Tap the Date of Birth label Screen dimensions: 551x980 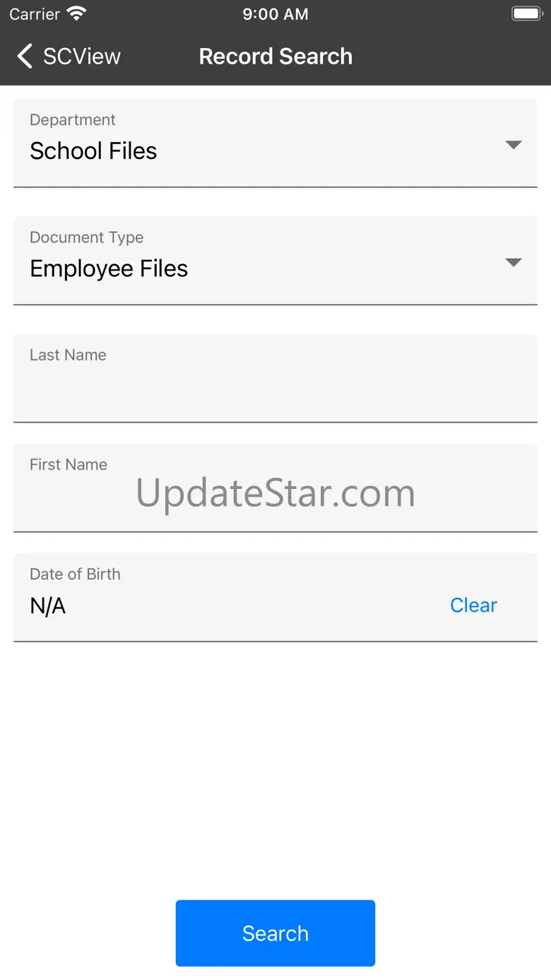point(75,574)
